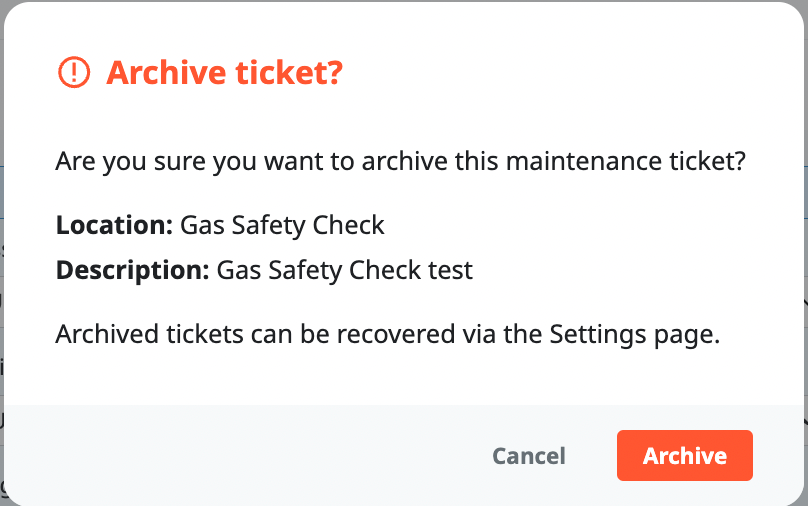Click the gray footer bar left of Cancel
The image size is (808, 506).
250,456
